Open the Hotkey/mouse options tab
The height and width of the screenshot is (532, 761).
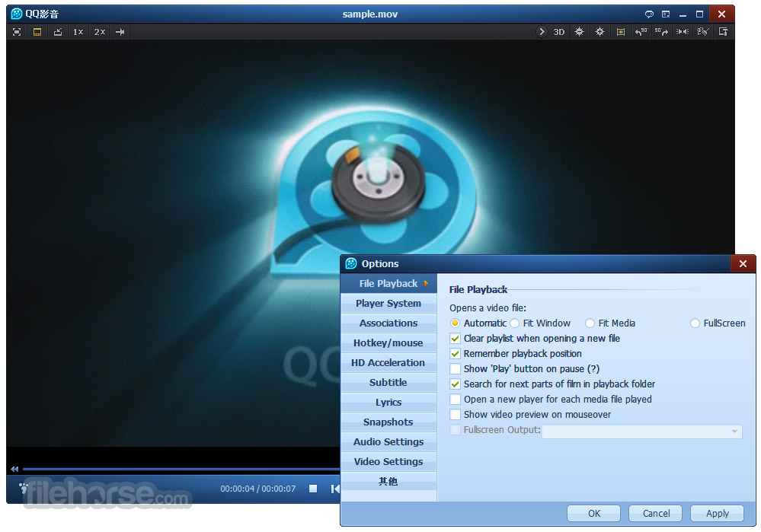tap(388, 343)
